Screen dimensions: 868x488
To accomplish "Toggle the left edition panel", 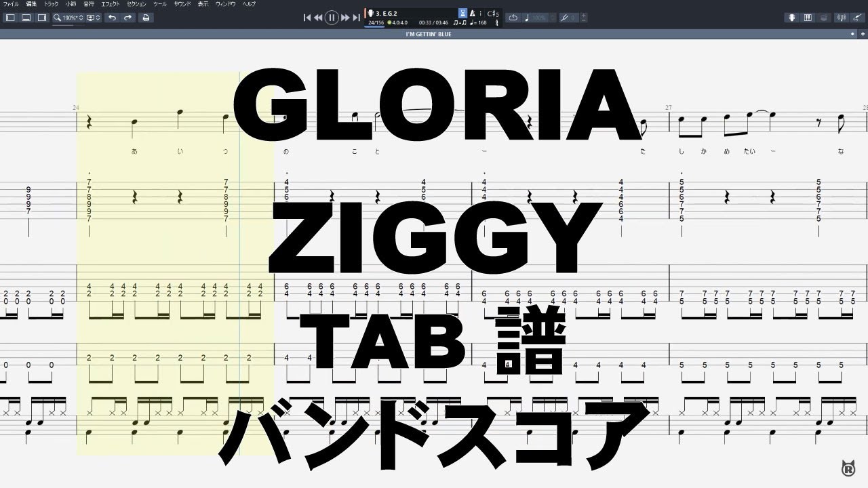I will pos(10,18).
